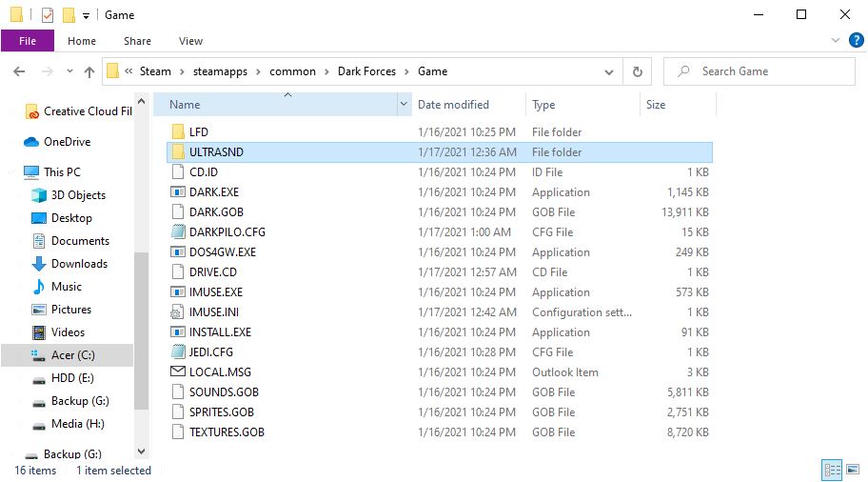
Task: Select the HDD (E:) drive
Action: [63, 378]
